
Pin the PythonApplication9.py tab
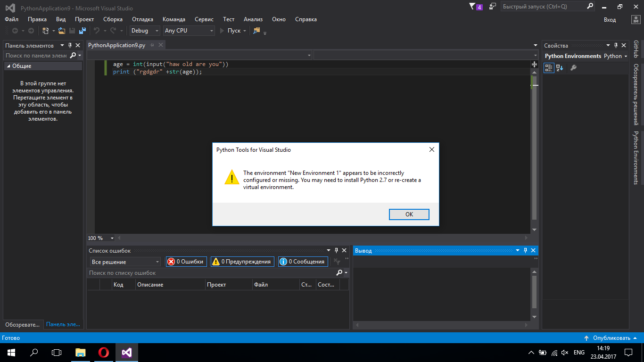(x=153, y=45)
